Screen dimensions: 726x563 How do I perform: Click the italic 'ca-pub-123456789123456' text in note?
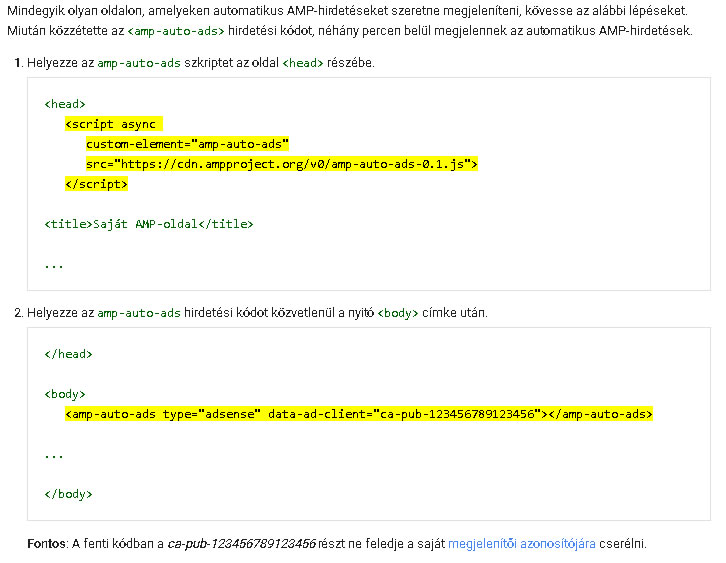[x=242, y=543]
